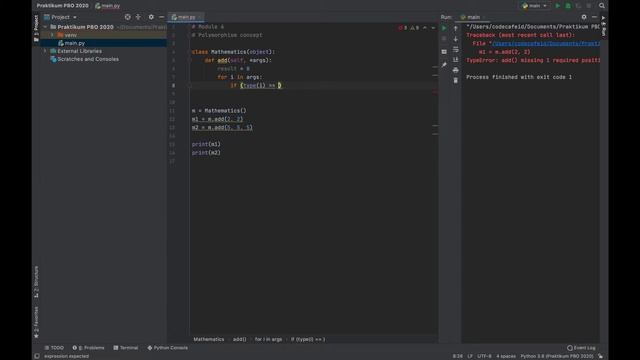Pin the Run tab
This screenshot has height=360, width=640.
point(444,64)
